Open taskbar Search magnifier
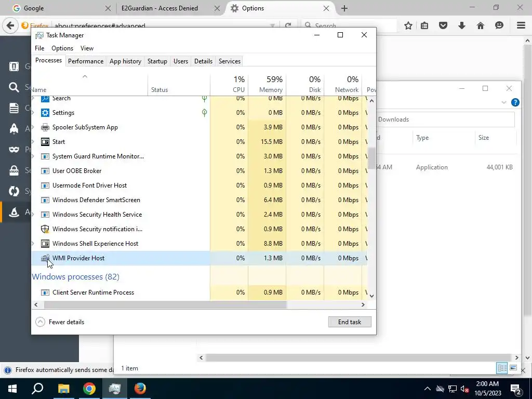The height and width of the screenshot is (399, 532). (37, 389)
